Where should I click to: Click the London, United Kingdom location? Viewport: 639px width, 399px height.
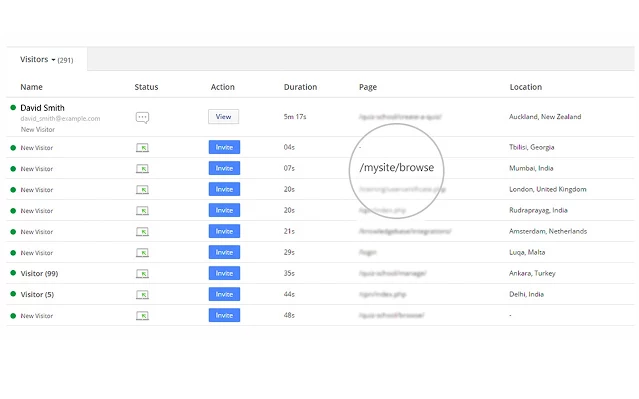point(548,189)
